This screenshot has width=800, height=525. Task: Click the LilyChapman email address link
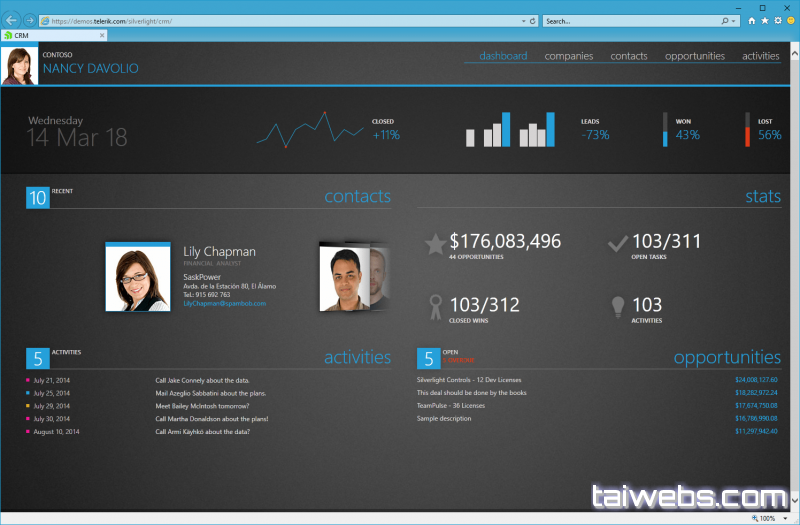(x=224, y=303)
